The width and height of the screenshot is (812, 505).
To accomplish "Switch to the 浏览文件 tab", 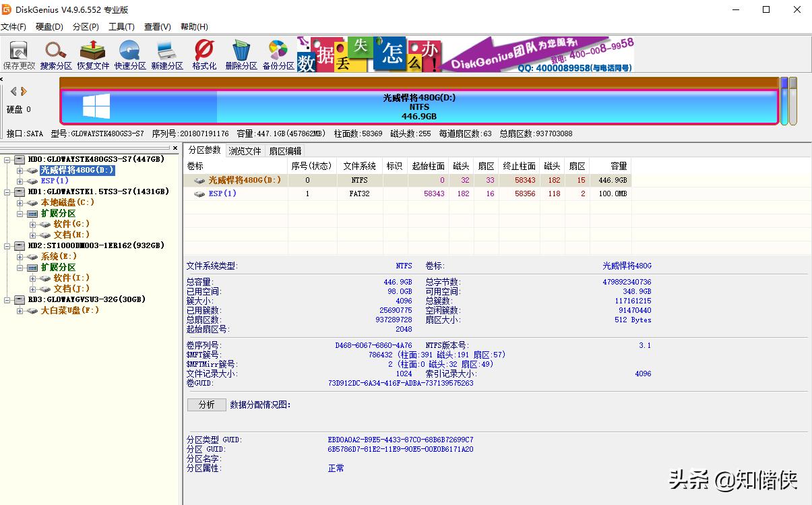I will pyautogui.click(x=245, y=150).
